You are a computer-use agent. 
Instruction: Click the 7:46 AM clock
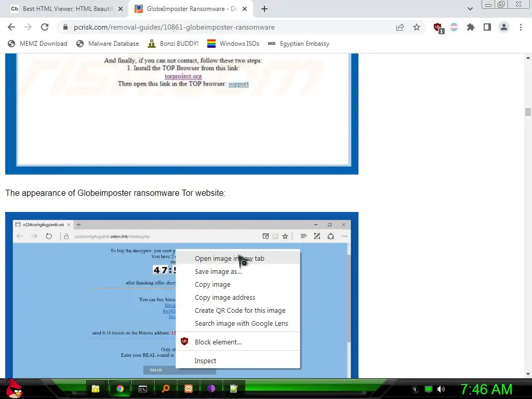click(486, 389)
